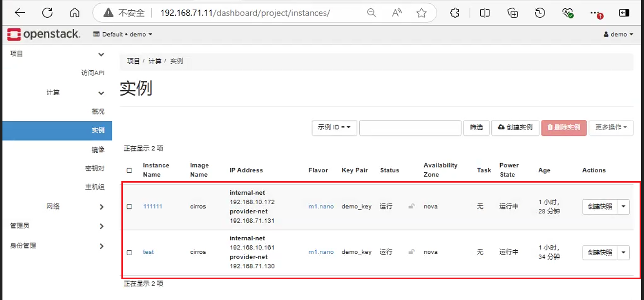Click the not-secure warning triangle icon
Viewport: 644px width, 300px height.
[x=109, y=13]
